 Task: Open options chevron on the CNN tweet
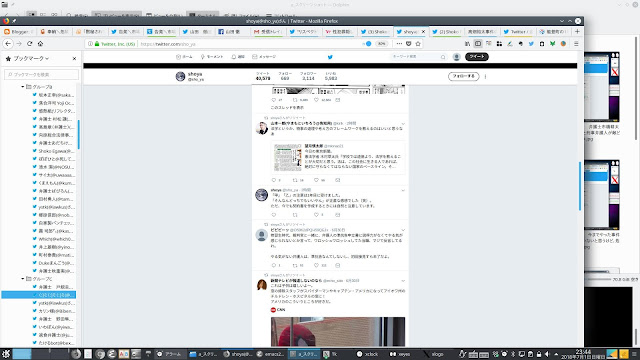(x=403, y=281)
